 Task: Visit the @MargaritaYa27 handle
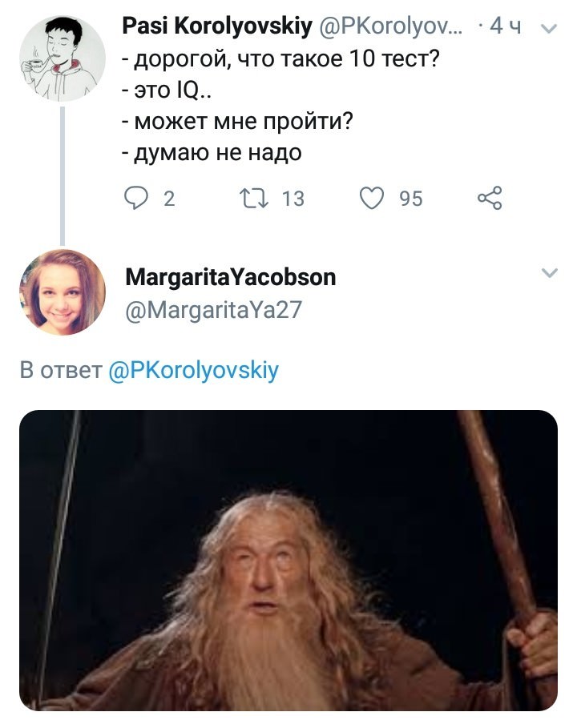point(213,309)
